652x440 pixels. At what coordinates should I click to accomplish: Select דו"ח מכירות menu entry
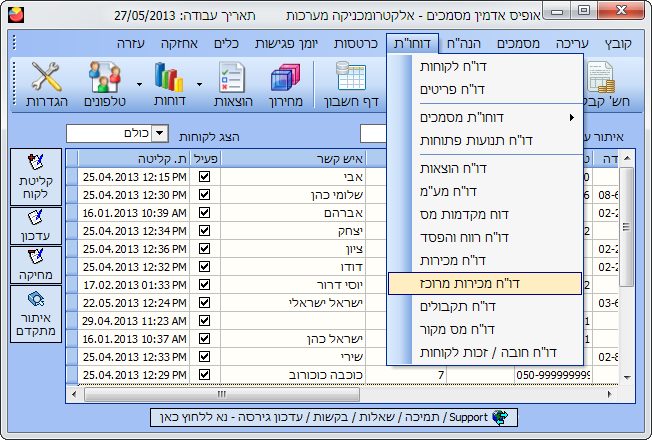[485, 260]
